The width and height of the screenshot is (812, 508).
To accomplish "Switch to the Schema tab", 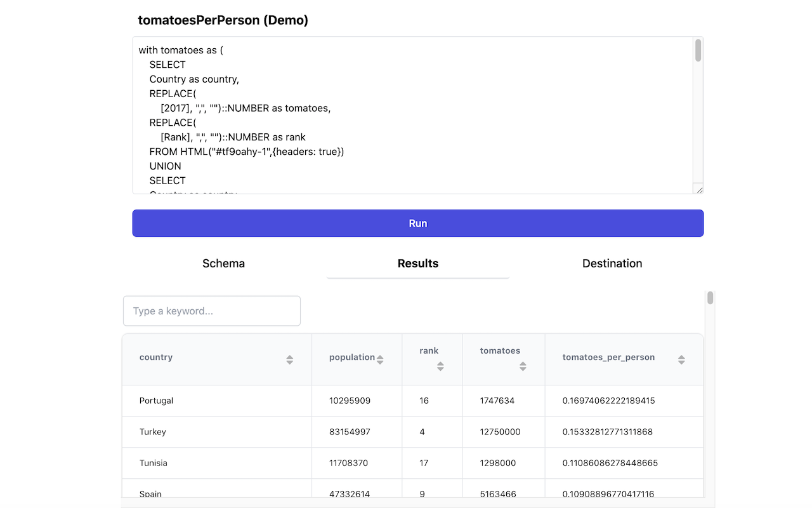I will pyautogui.click(x=223, y=264).
